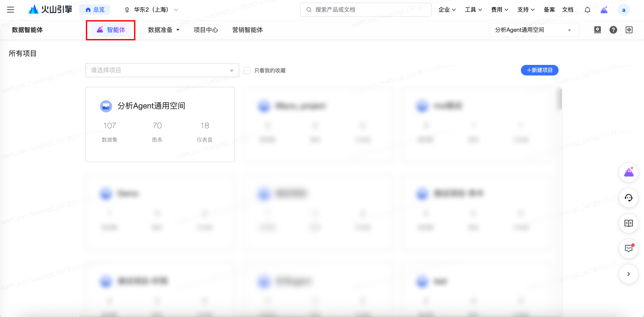Go to the 总览 overview
Image resolution: width=644 pixels, height=317 pixels.
95,10
